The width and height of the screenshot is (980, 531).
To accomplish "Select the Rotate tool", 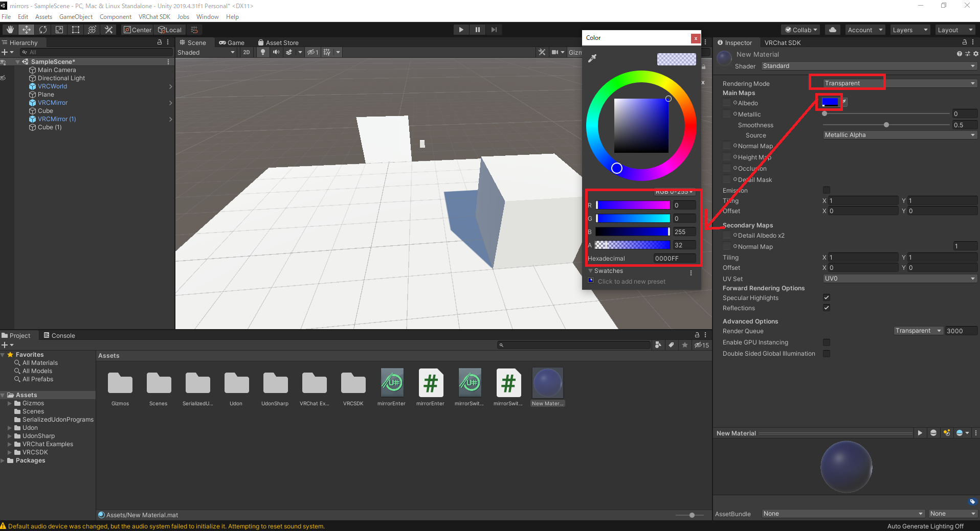I will click(42, 30).
